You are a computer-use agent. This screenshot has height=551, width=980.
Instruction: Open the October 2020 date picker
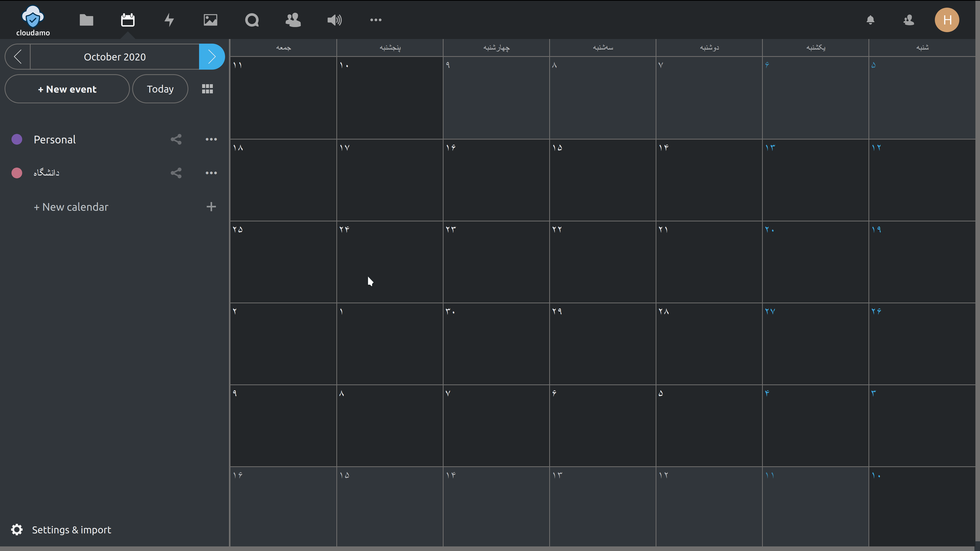[x=115, y=57]
